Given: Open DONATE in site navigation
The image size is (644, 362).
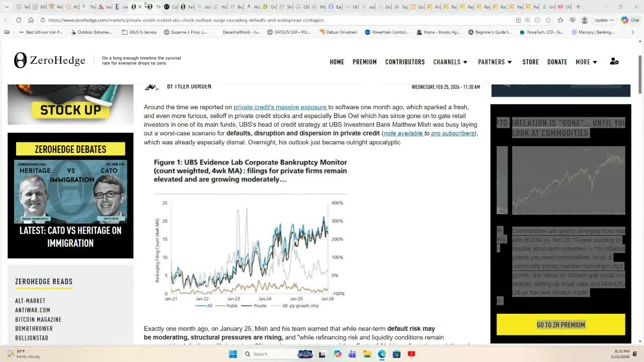Looking at the screenshot, I should tap(557, 62).
